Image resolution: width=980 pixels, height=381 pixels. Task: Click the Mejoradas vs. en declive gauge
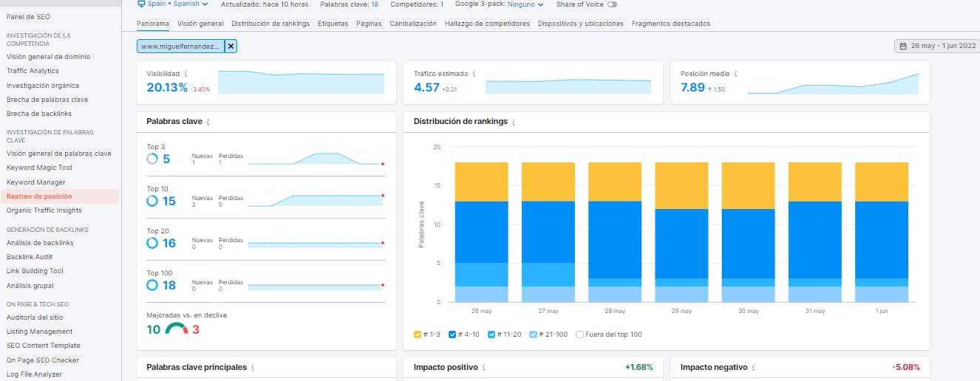coord(177,329)
